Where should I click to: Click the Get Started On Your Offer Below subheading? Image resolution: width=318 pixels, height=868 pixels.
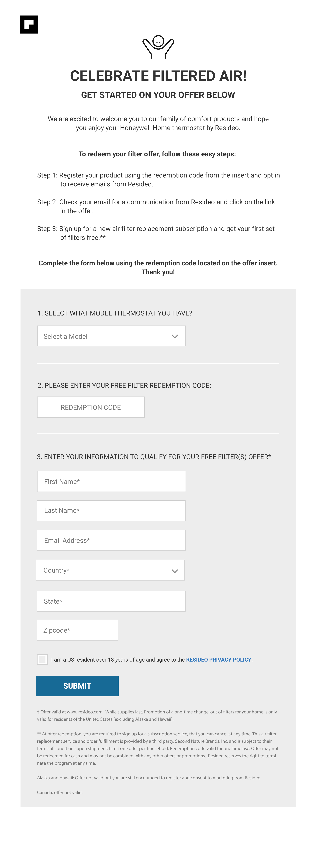158,95
